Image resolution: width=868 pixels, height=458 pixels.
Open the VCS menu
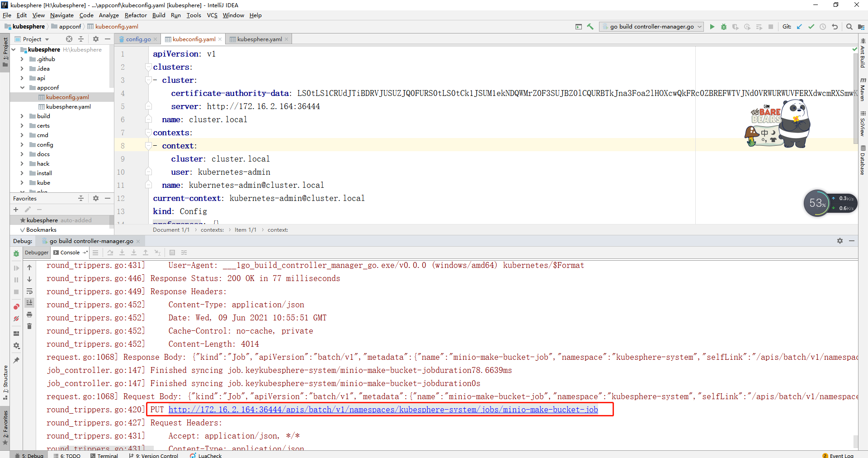[x=212, y=15]
